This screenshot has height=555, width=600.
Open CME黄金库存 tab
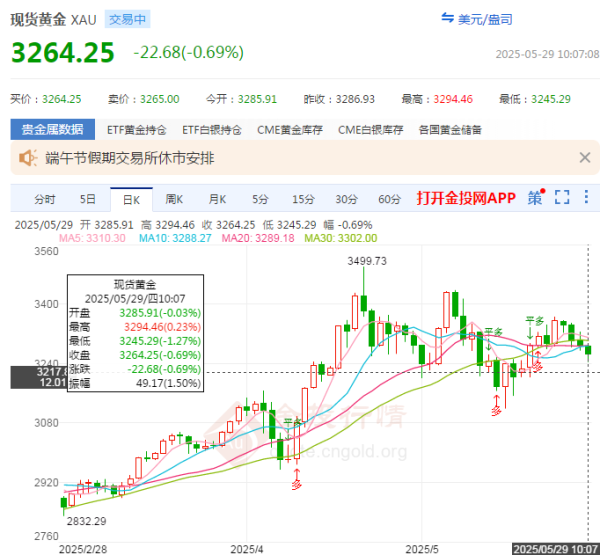(x=290, y=130)
